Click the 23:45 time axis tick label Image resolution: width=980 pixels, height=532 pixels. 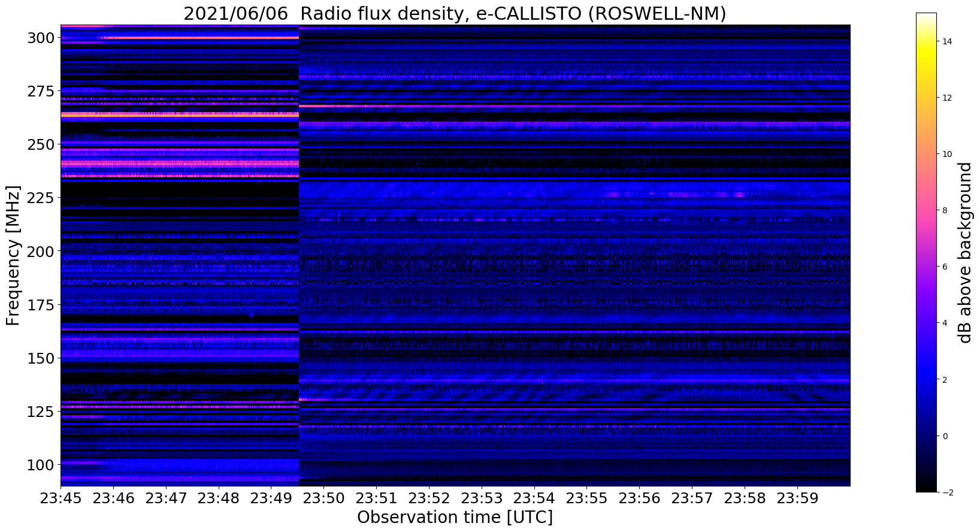61,498
